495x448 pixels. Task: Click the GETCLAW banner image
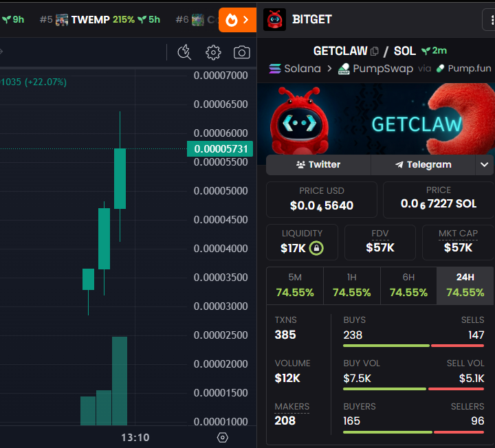click(x=376, y=119)
